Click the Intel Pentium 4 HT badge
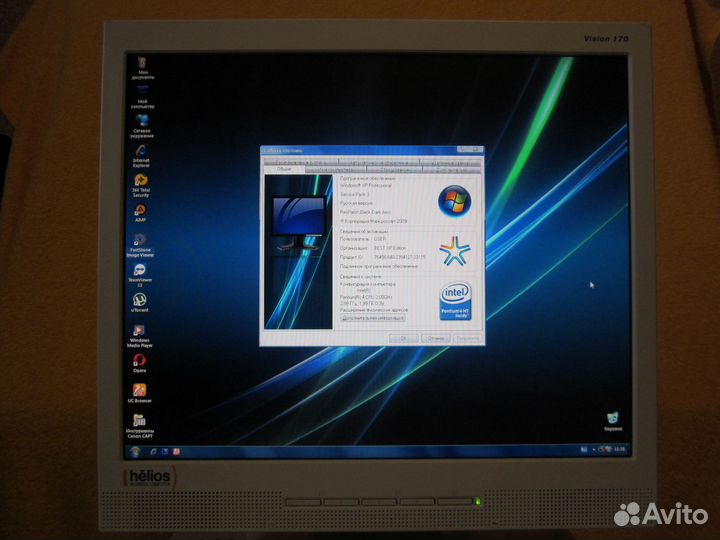 click(x=456, y=301)
